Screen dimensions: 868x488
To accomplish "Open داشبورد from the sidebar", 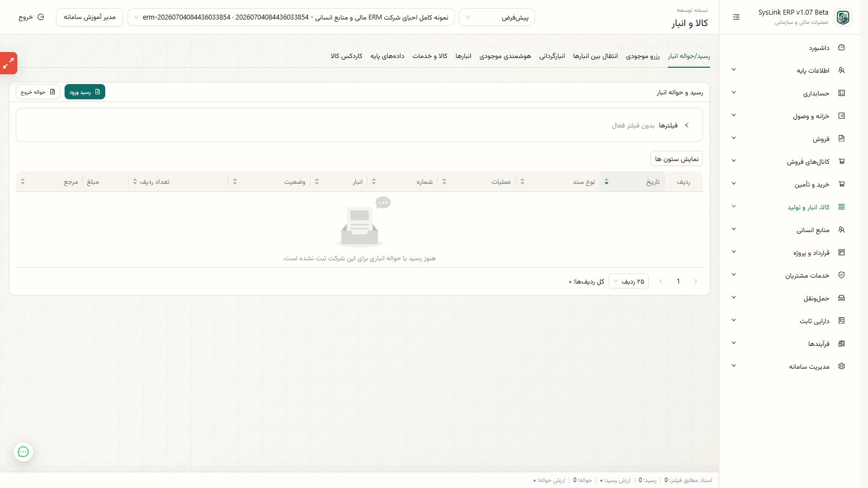I will pos(819,48).
